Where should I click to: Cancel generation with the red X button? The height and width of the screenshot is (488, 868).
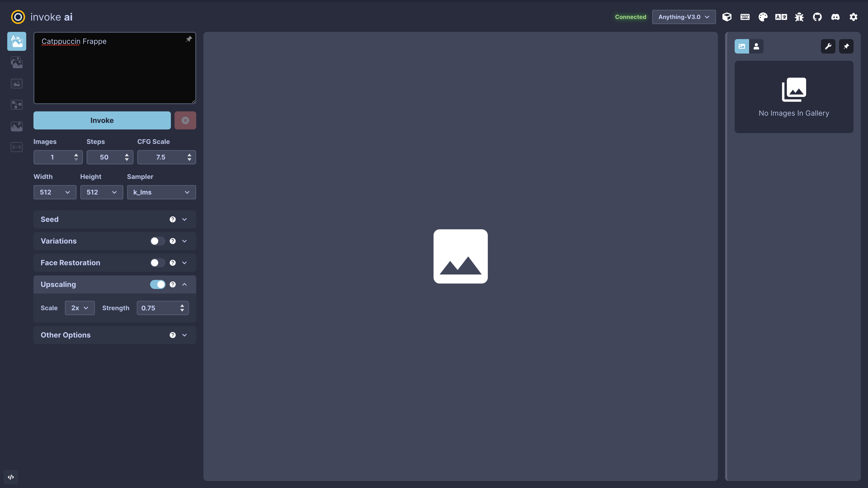pyautogui.click(x=185, y=120)
